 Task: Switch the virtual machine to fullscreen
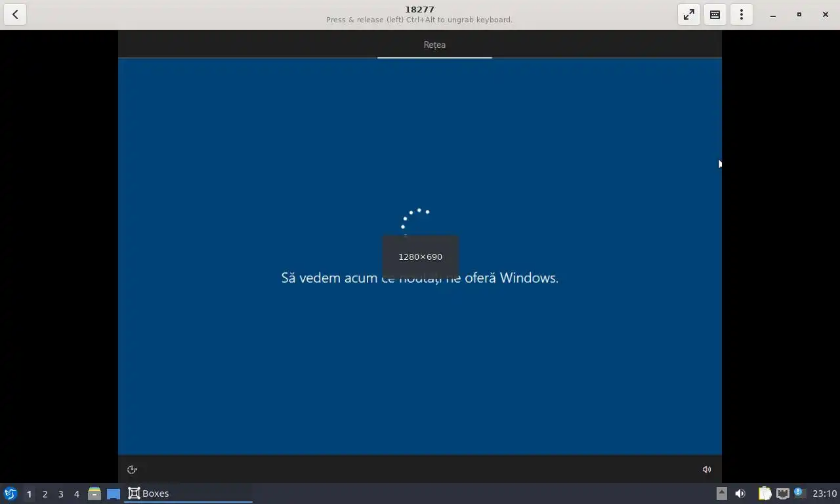[689, 14]
